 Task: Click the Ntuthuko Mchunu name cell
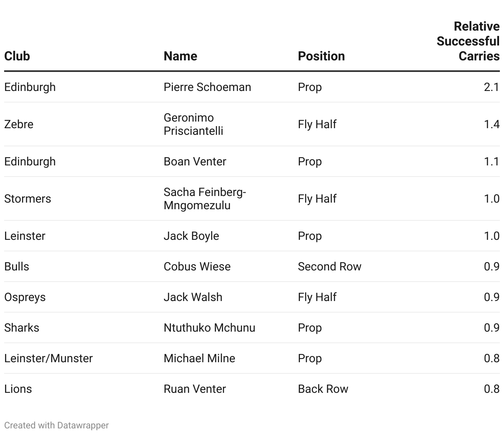click(x=209, y=327)
